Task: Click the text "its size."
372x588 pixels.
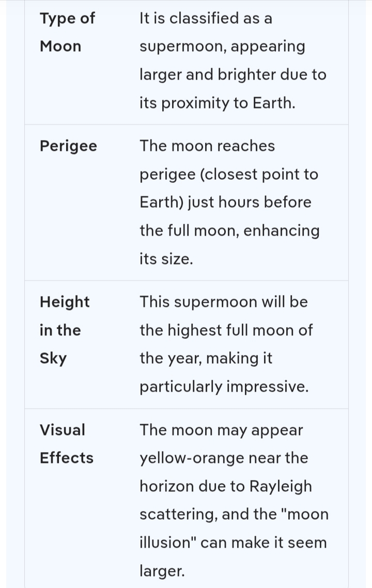Action: click(166, 259)
